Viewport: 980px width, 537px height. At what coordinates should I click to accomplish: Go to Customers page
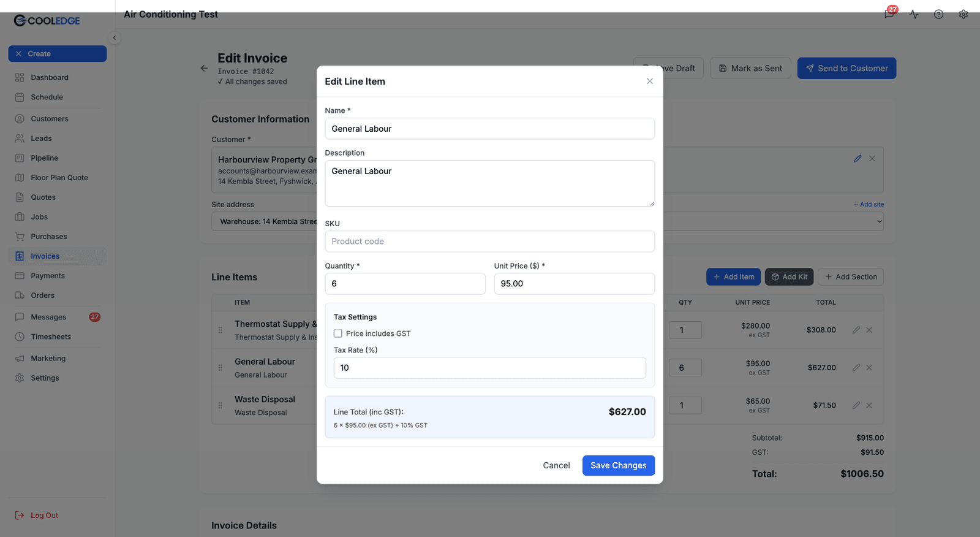pos(58,119)
